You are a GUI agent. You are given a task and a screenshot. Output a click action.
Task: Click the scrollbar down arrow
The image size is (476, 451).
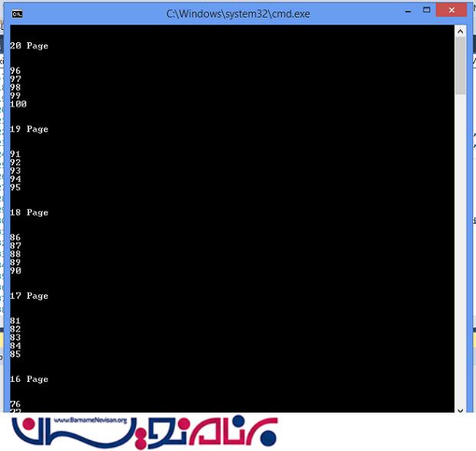coord(460,410)
